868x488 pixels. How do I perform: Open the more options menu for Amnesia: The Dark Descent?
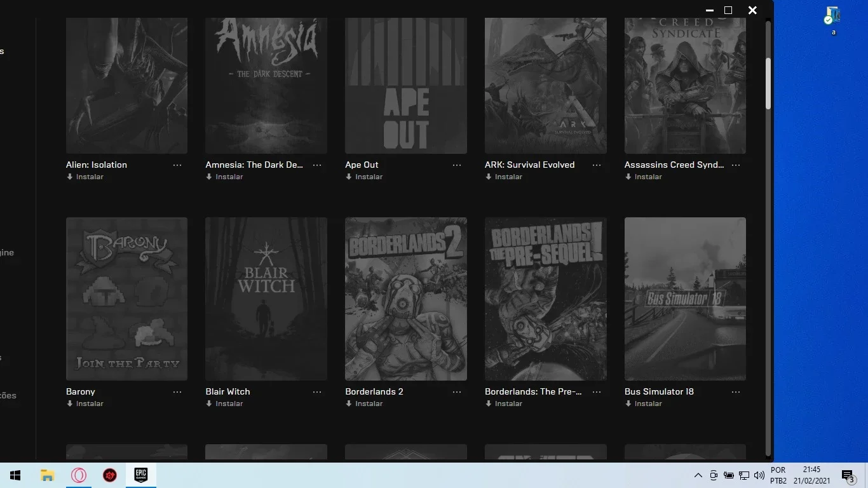click(317, 165)
